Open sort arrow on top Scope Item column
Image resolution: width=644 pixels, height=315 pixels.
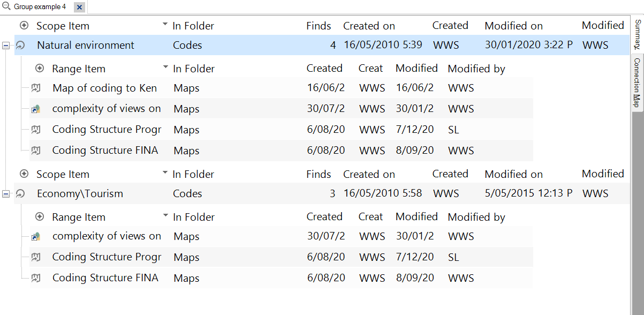click(x=165, y=25)
